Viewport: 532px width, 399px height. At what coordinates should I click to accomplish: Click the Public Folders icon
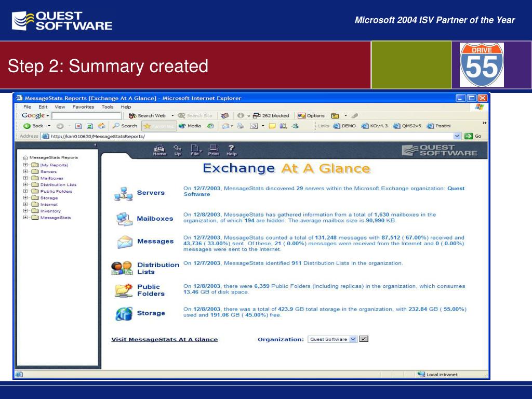[x=124, y=290]
